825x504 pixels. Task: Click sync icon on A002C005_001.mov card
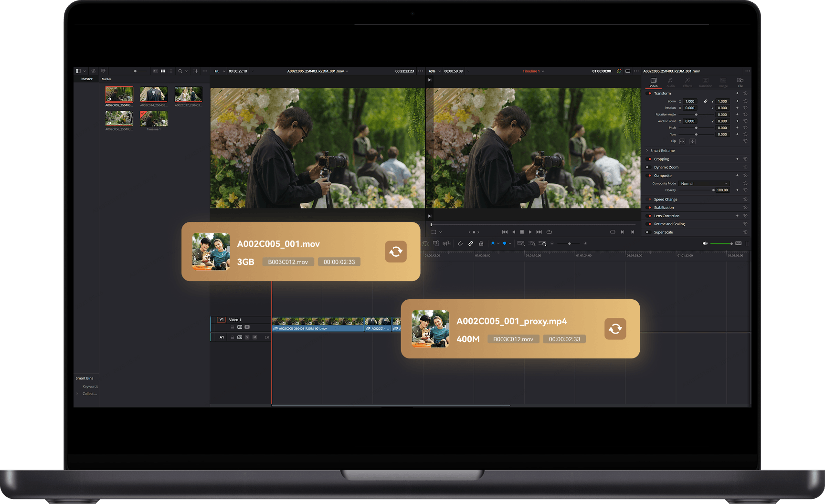pyautogui.click(x=396, y=252)
